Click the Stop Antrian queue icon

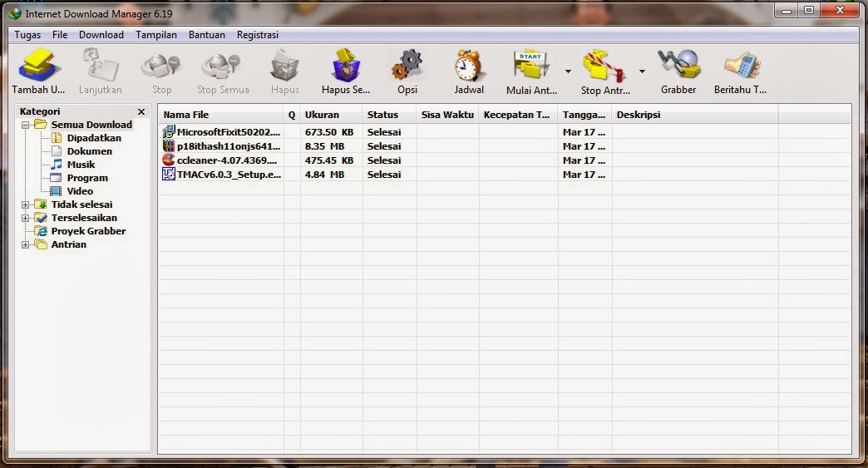tap(605, 66)
